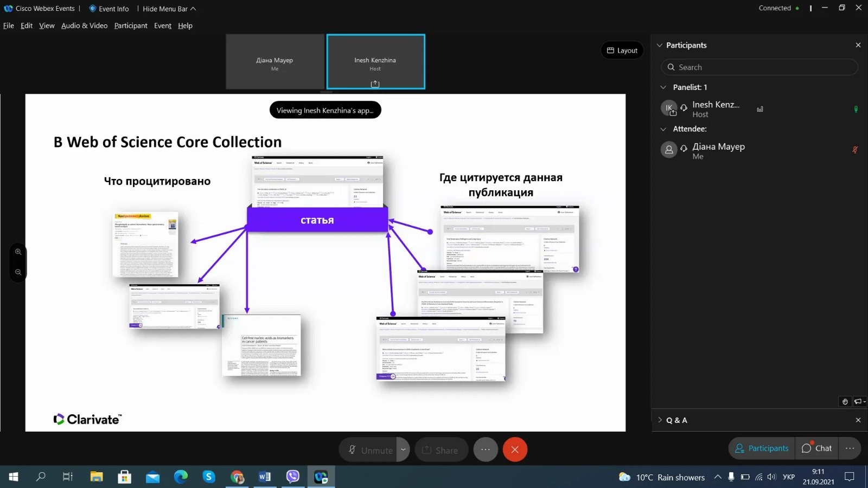Collapse the Panelist: 1 group
This screenshot has width=868, height=488.
[663, 87]
